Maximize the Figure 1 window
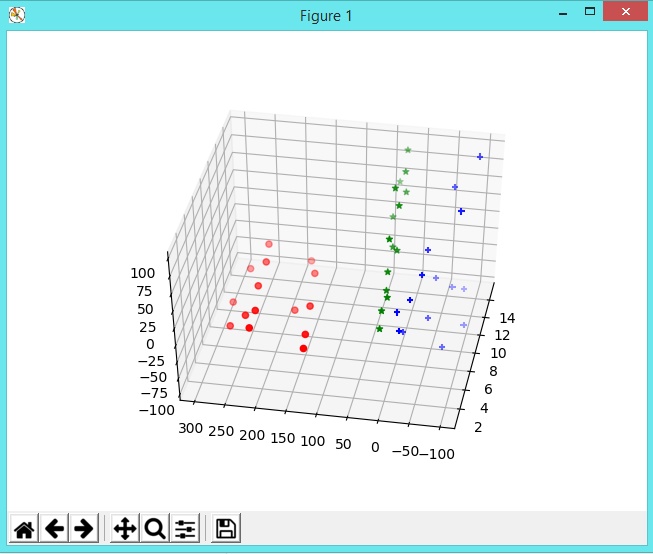The image size is (653, 554). [590, 12]
